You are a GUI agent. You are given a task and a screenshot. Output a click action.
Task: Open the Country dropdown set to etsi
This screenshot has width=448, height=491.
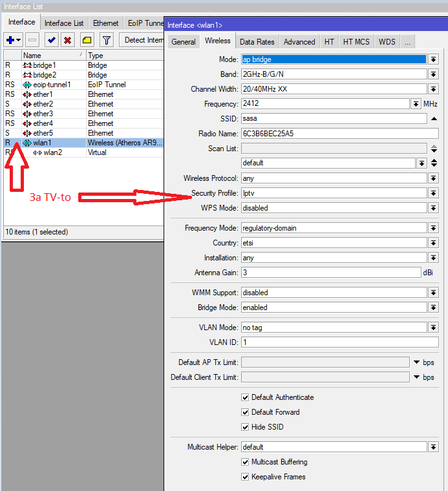point(433,243)
